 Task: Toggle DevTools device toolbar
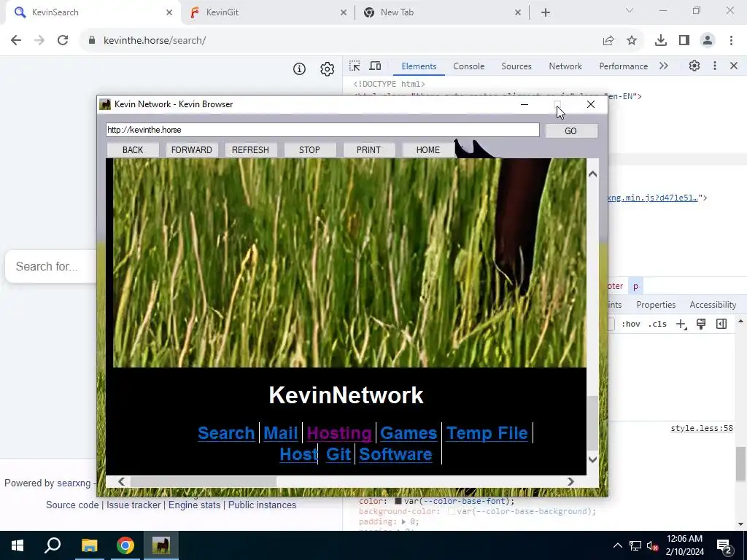(x=376, y=66)
